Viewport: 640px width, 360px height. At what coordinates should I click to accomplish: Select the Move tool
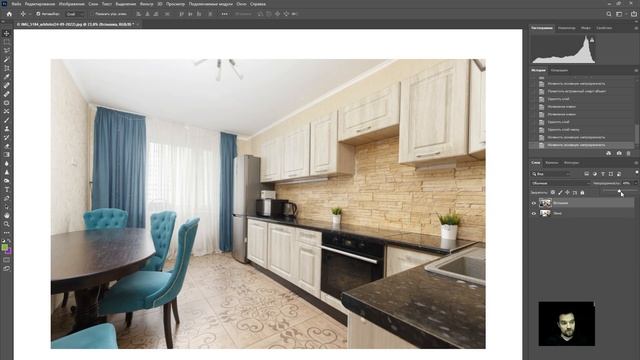(x=7, y=33)
